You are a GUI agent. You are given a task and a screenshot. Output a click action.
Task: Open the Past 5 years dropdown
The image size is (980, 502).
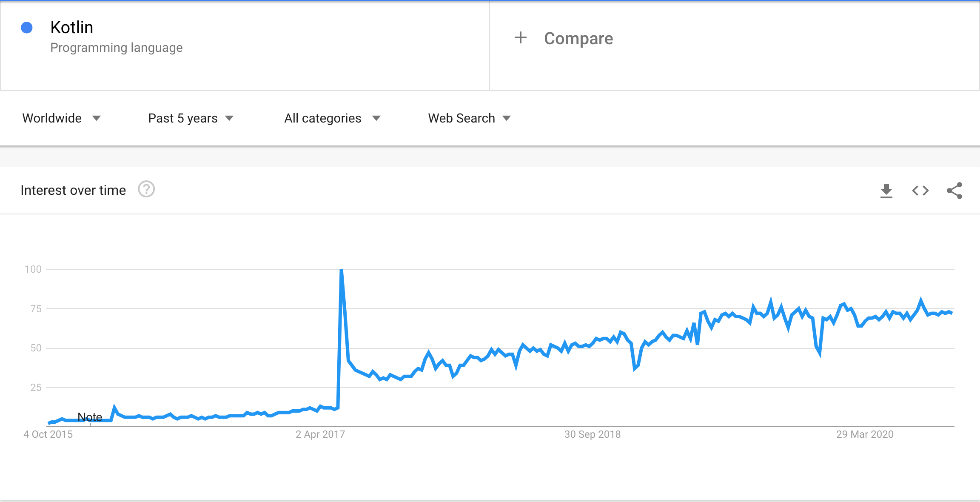coord(191,118)
